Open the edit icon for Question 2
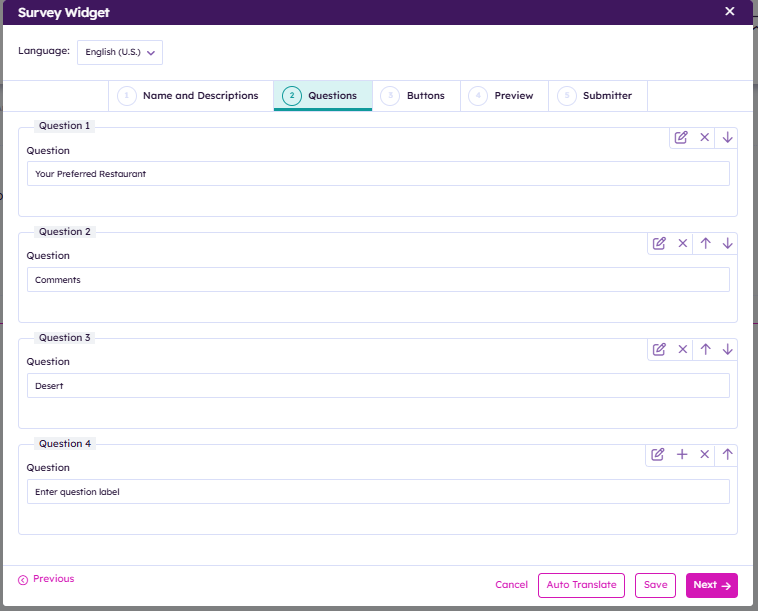Image resolution: width=758 pixels, height=611 pixels. point(659,243)
